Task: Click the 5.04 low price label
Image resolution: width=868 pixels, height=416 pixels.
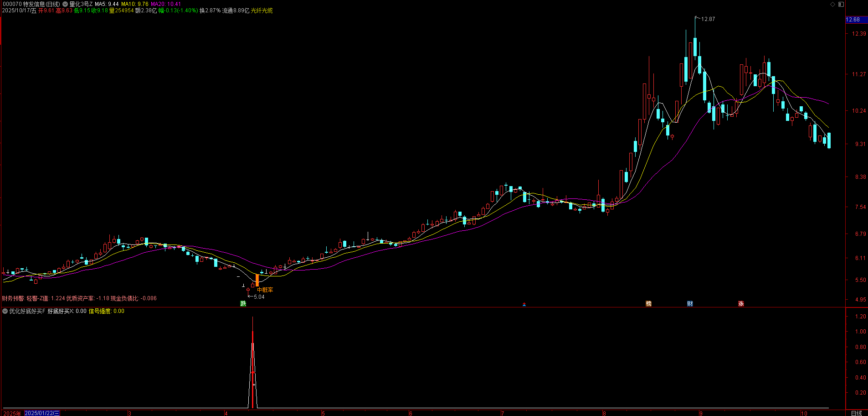Action: pos(258,297)
